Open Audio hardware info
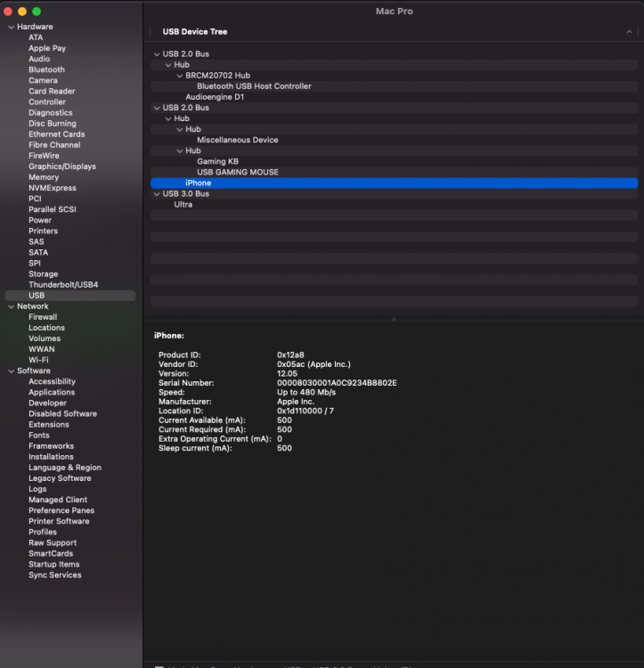The image size is (644, 668). tap(39, 59)
